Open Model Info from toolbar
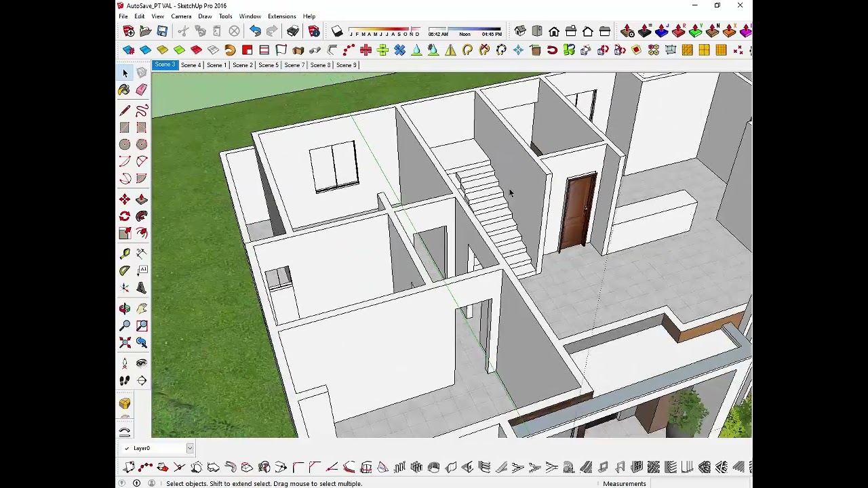 click(314, 31)
